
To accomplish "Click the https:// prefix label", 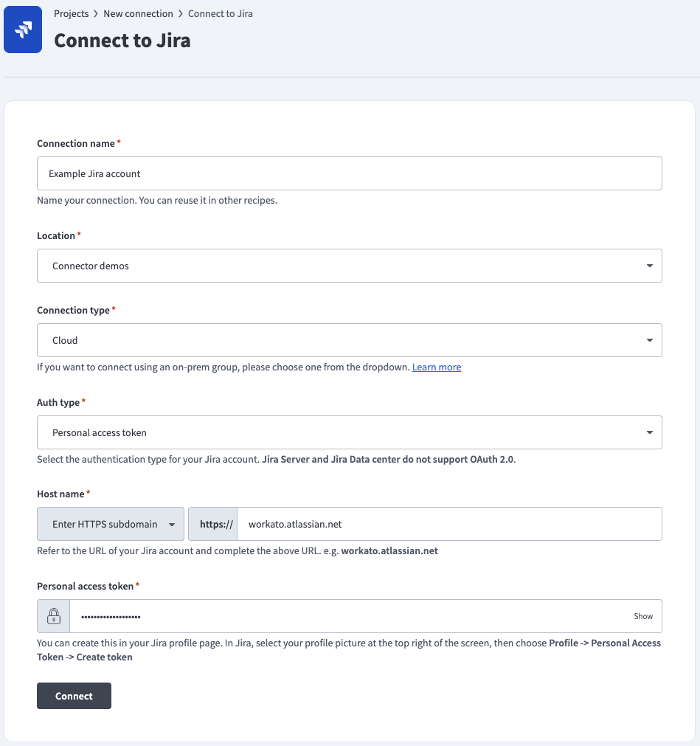I will pos(215,524).
